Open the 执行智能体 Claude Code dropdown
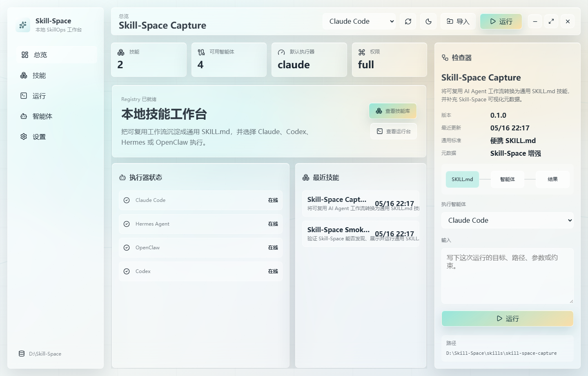The height and width of the screenshot is (376, 588). point(508,220)
